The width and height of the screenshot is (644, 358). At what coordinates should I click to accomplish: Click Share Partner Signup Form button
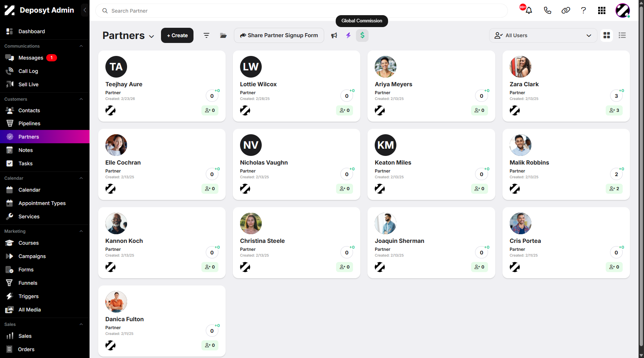279,35
